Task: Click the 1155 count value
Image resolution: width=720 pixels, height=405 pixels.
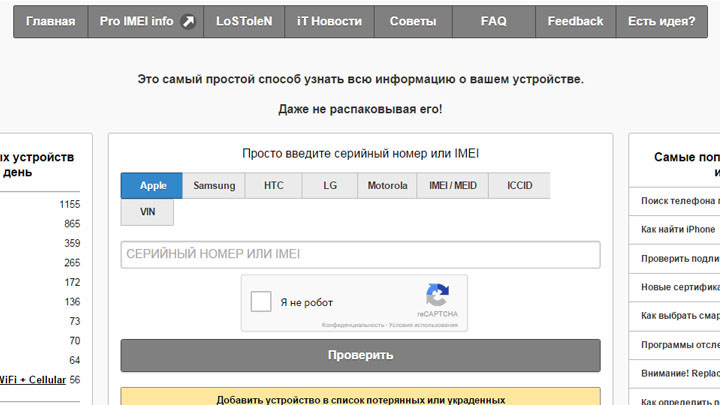Action: click(x=70, y=204)
